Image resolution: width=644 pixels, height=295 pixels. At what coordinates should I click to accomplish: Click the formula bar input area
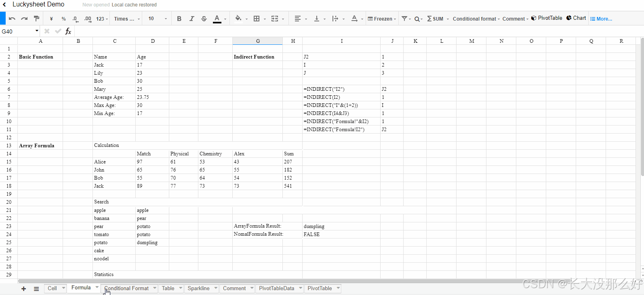coord(359,31)
